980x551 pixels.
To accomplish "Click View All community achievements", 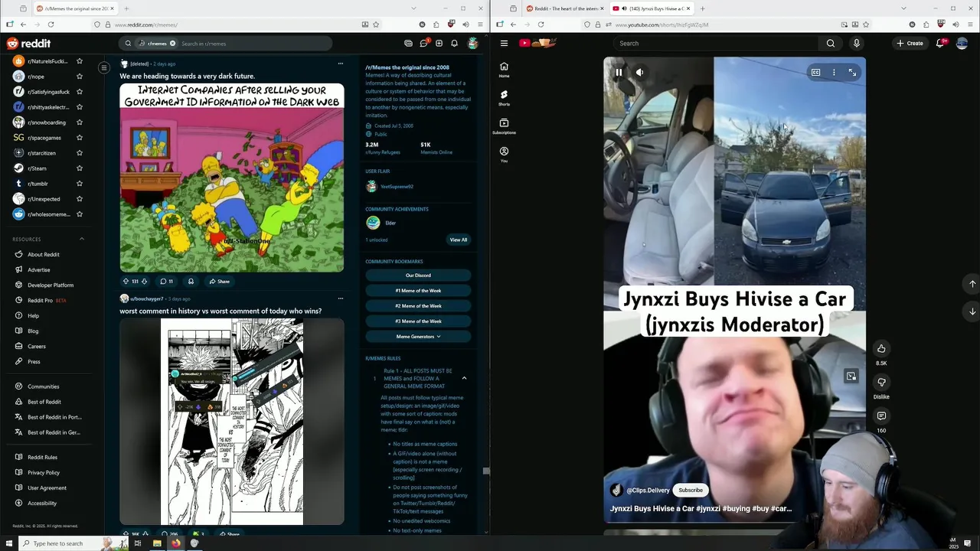I will tap(458, 240).
